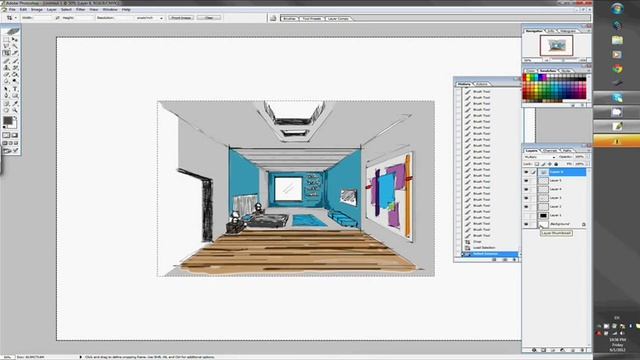Screen dimensions: 640x360
Task: Open the layer Fill slider arrow
Action: click(x=587, y=164)
